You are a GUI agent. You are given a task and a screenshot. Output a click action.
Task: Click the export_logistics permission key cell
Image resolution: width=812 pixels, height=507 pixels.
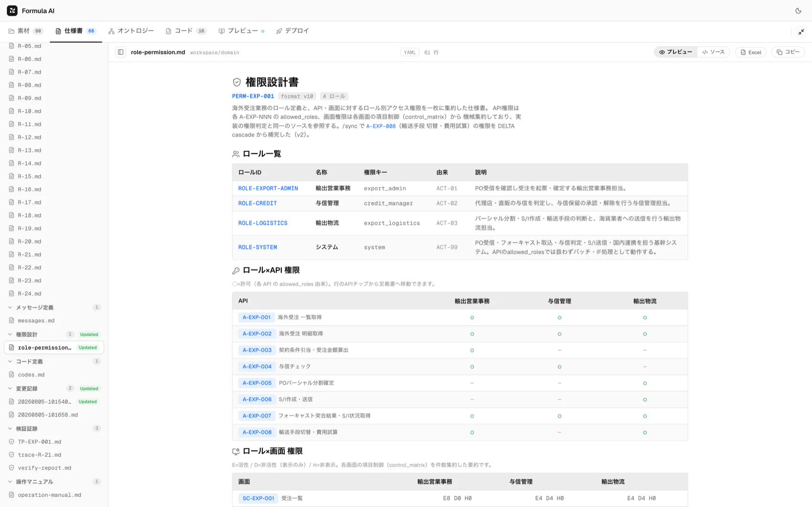(x=392, y=223)
